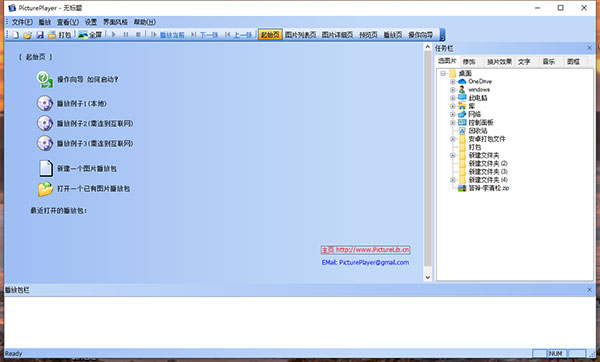Viewport: 600px width, 362px height.
Task: Switch to the 播放页 view
Action: click(393, 35)
